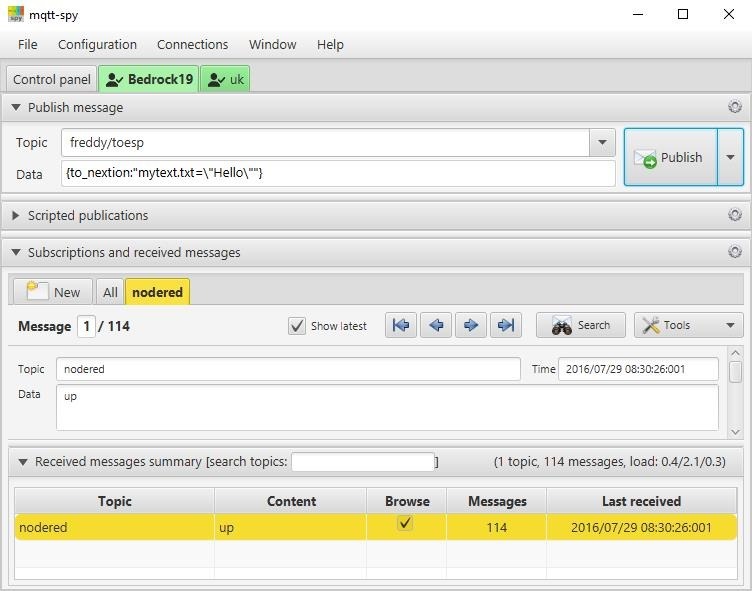752x591 pixels.
Task: Open the Topic combo box dropdown arrow
Action: 602,143
